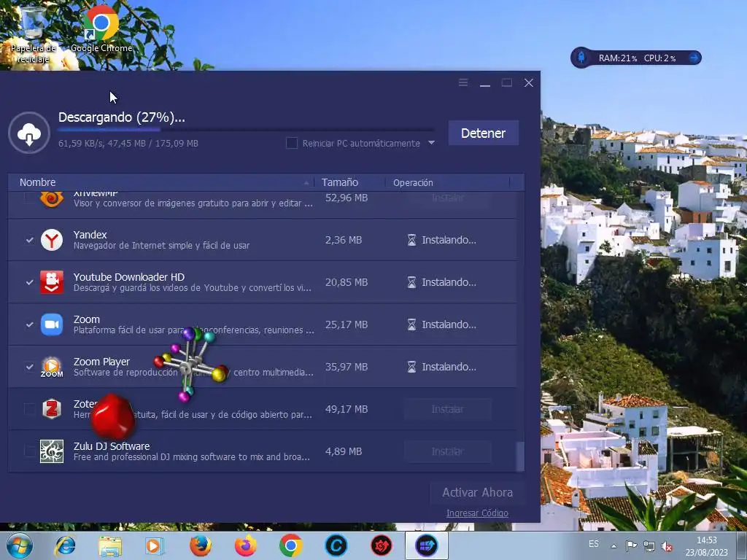The width and height of the screenshot is (747, 560).
Task: Click the Descargando (27%) status text
Action: click(x=122, y=117)
